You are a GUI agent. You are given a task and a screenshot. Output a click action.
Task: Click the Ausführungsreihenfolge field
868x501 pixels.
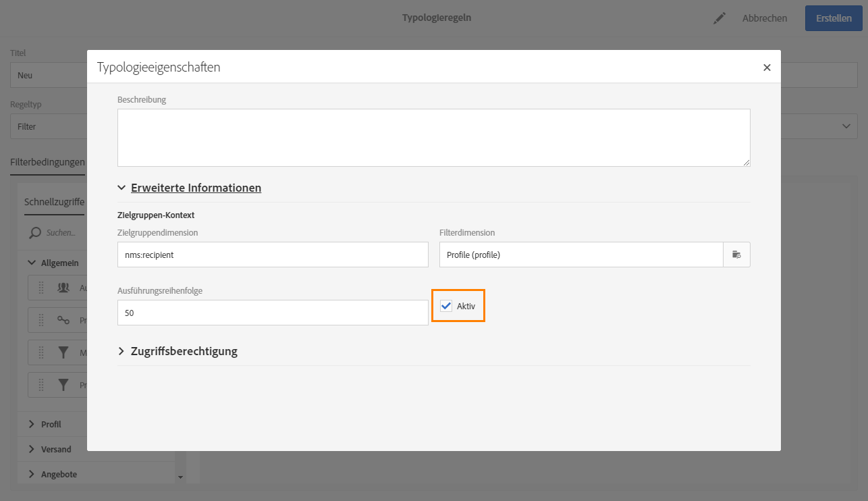[273, 313]
